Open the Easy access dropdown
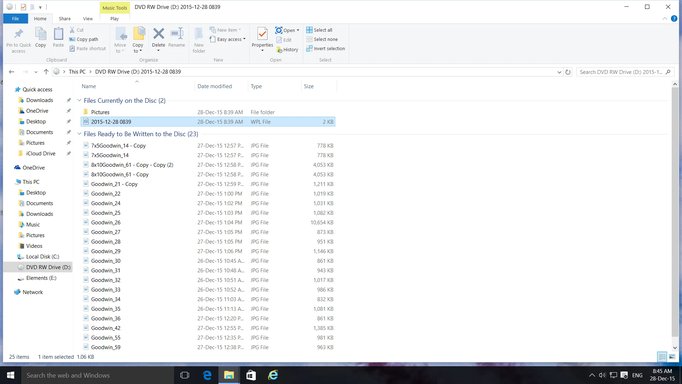This screenshot has width=682, height=384. coord(228,39)
